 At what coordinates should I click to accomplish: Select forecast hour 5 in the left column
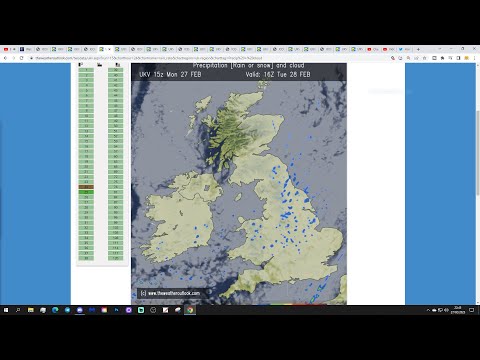(x=86, y=90)
